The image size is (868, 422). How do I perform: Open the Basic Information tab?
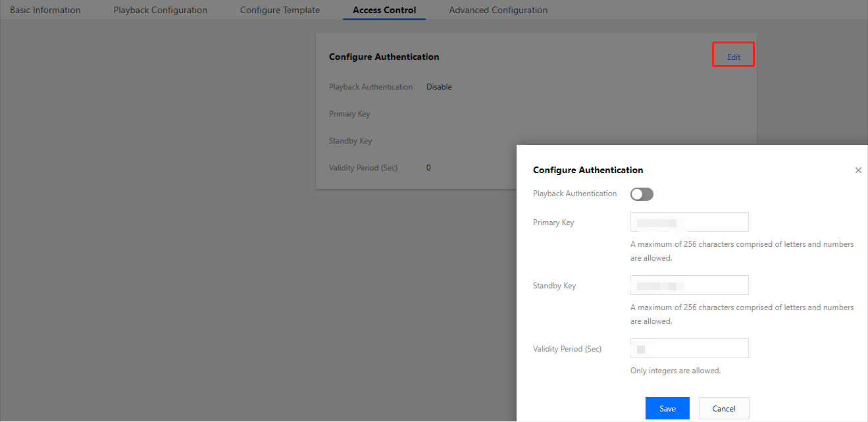coord(45,11)
